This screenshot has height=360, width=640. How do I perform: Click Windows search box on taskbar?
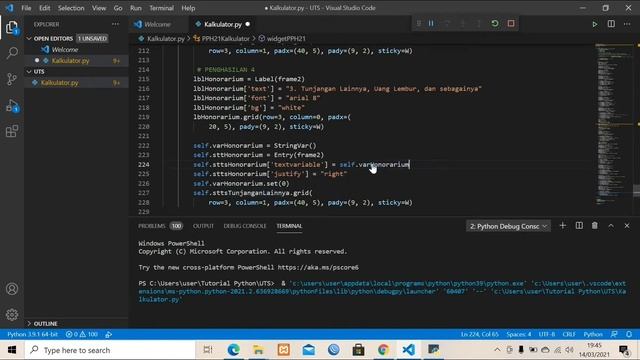point(110,350)
